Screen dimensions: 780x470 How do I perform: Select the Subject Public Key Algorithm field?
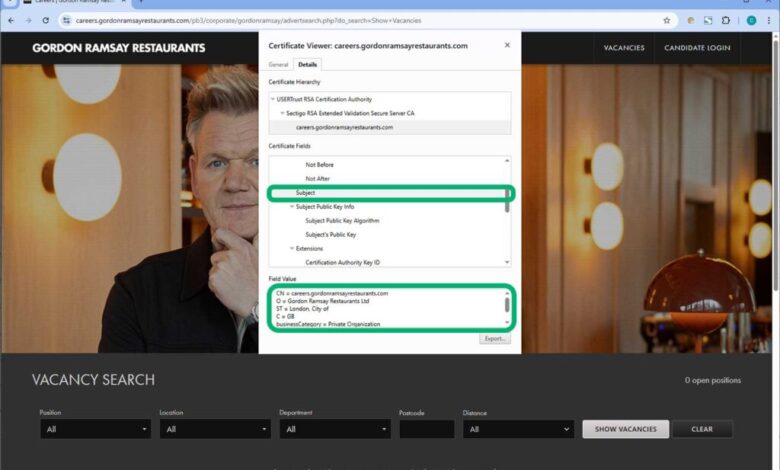point(342,220)
